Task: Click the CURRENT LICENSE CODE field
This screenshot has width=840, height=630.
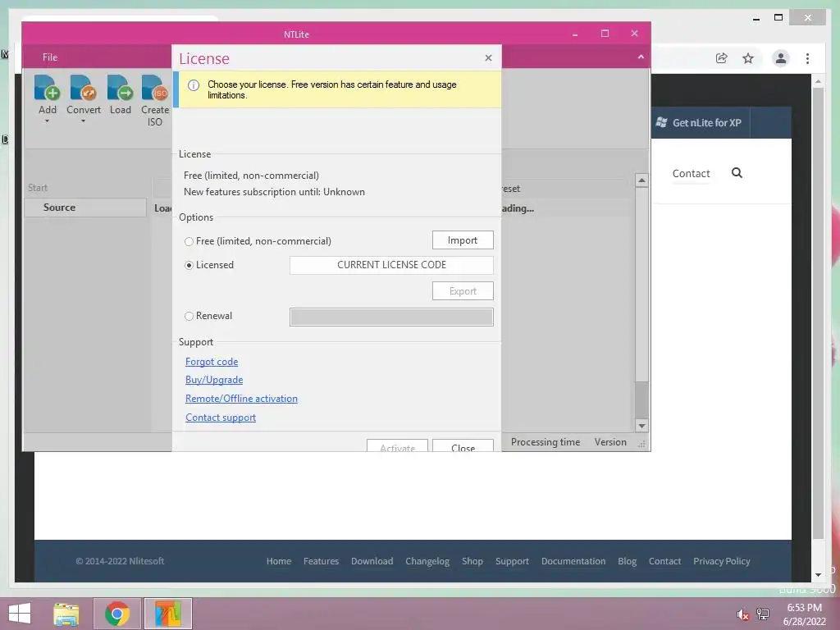Action: 391,265
